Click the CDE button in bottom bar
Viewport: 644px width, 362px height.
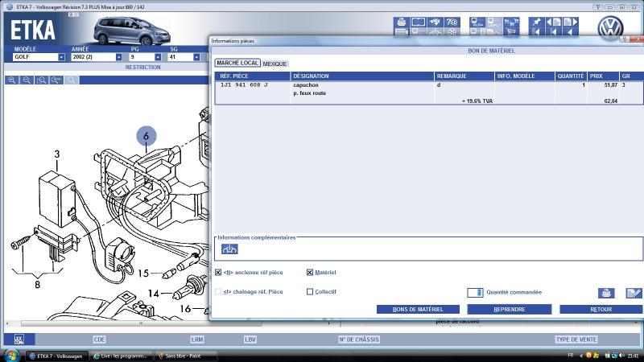pyautogui.click(x=99, y=339)
